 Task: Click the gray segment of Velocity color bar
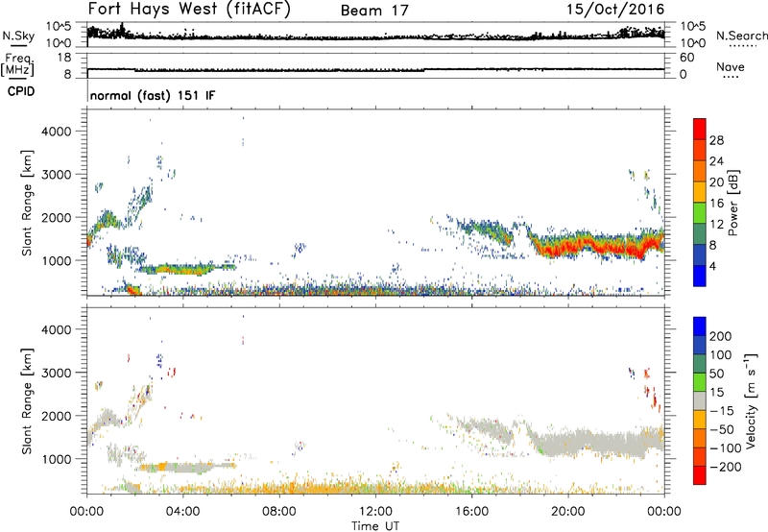(x=700, y=401)
